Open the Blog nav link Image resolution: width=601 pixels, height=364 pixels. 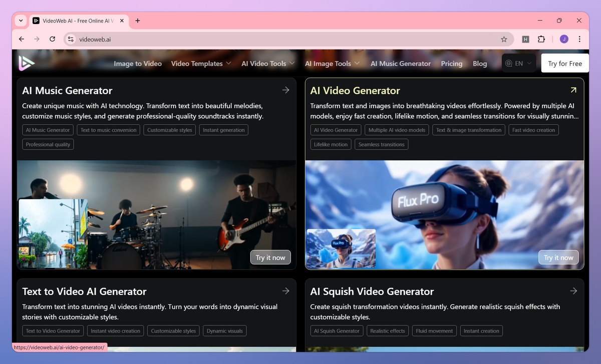click(x=480, y=64)
